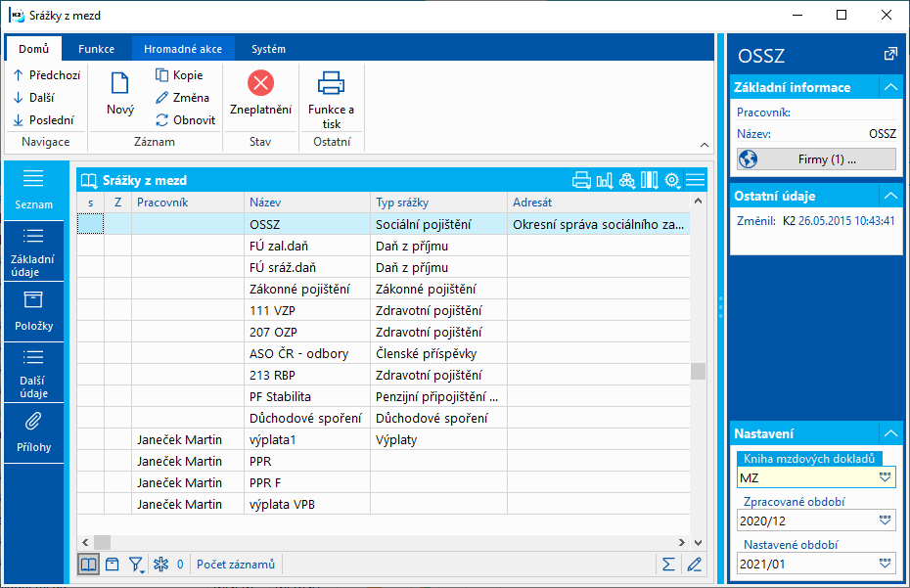Screen dimensions: 910x588
Task: Open the gear settings icon in list header
Action: [x=672, y=181]
